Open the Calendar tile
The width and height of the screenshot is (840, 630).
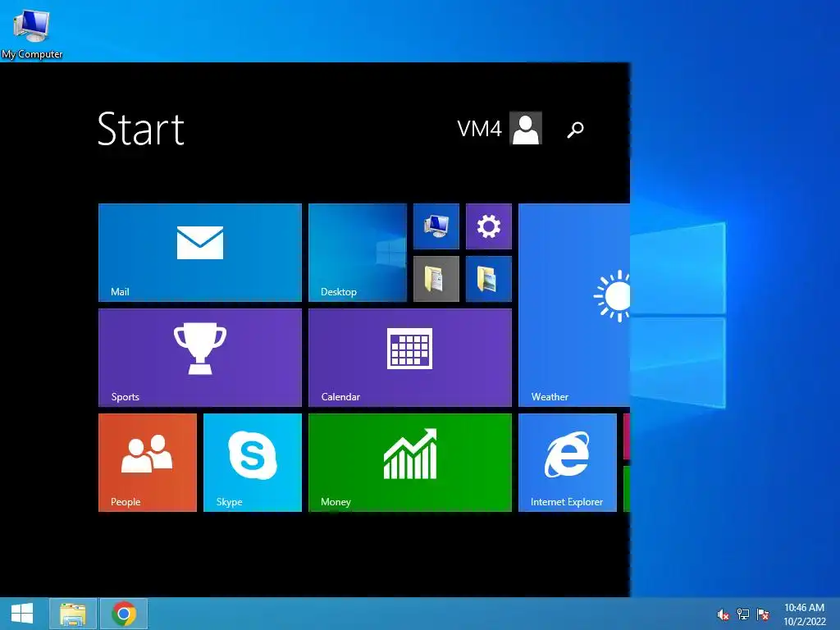(410, 358)
